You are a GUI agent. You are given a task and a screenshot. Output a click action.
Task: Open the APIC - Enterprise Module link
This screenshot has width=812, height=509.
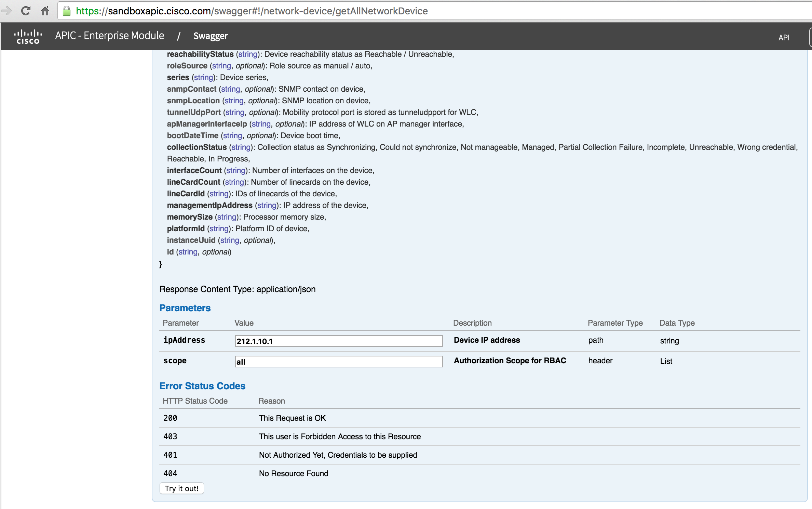coord(110,36)
